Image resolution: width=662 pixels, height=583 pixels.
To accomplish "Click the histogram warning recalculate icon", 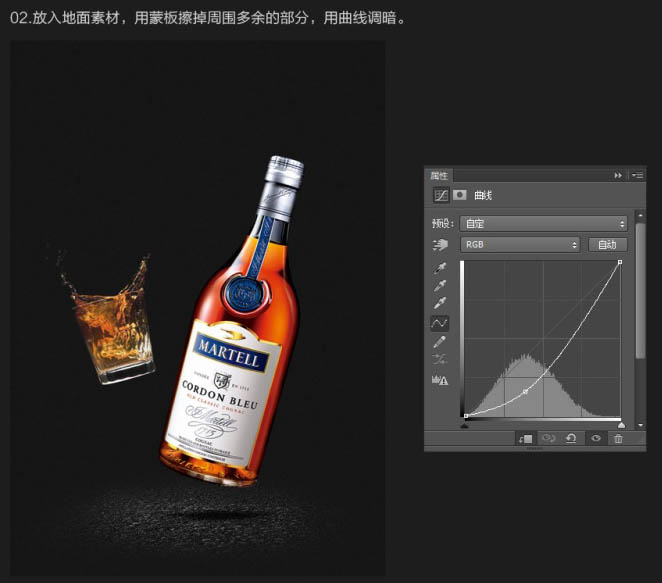I will [x=440, y=380].
